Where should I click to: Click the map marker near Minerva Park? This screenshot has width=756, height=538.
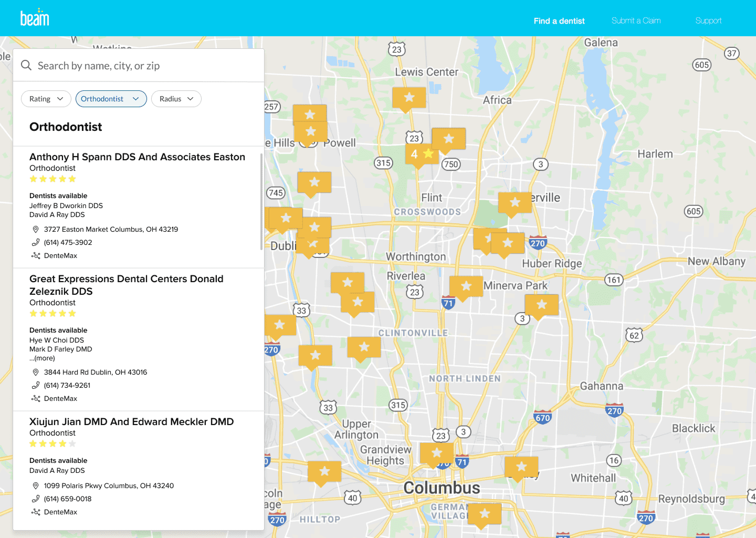pyautogui.click(x=466, y=285)
